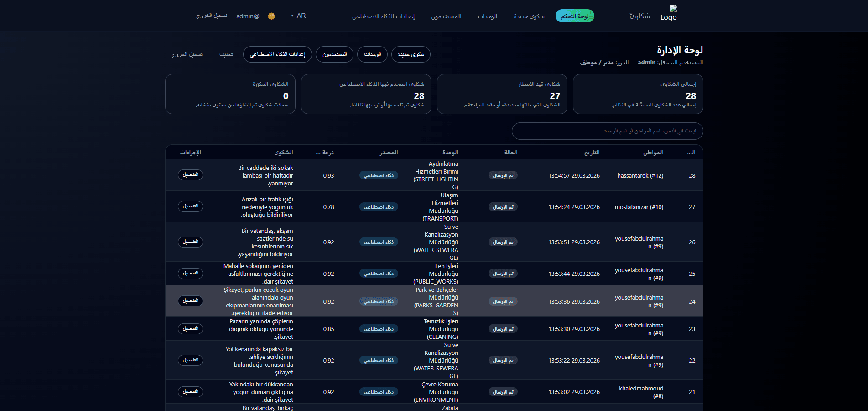The width and height of the screenshot is (868, 411).
Task: Click the الوحدات pill below the header
Action: pyautogui.click(x=372, y=54)
